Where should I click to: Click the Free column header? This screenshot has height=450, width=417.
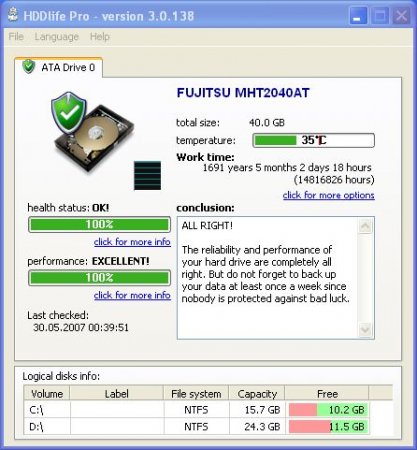point(327,394)
